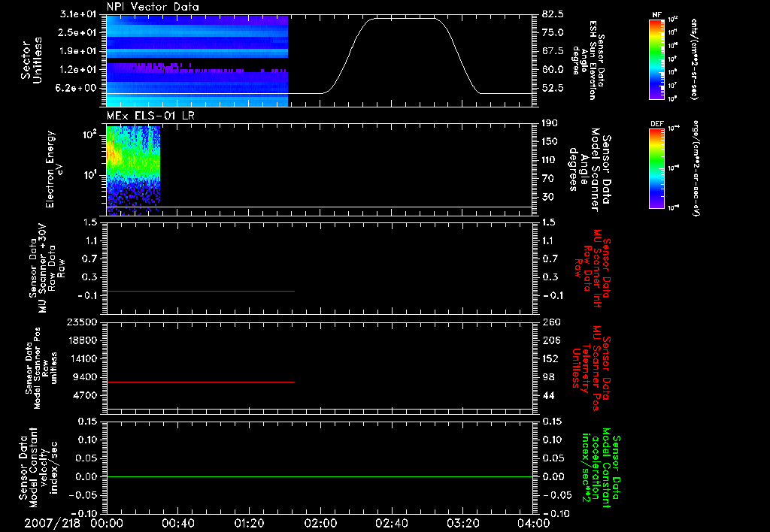Click the "01:20" time axis label
This screenshot has width=770, height=532.
[x=249, y=523]
